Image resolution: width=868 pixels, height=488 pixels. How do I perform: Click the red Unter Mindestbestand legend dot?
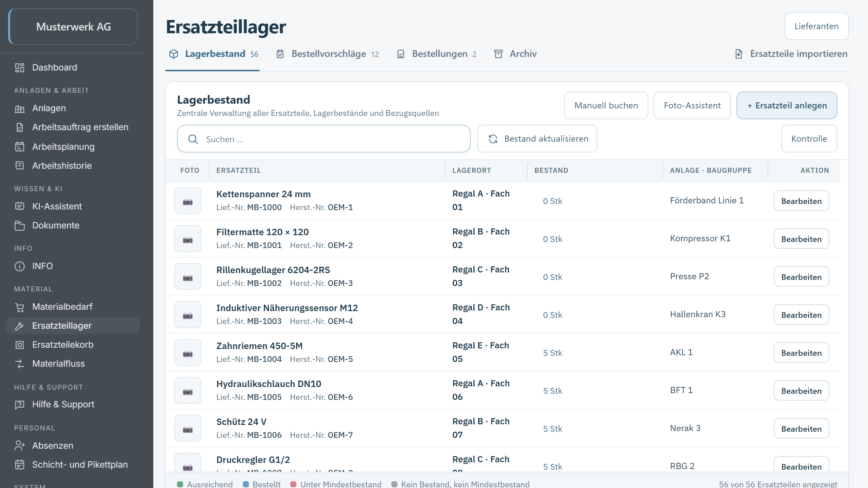(x=293, y=484)
